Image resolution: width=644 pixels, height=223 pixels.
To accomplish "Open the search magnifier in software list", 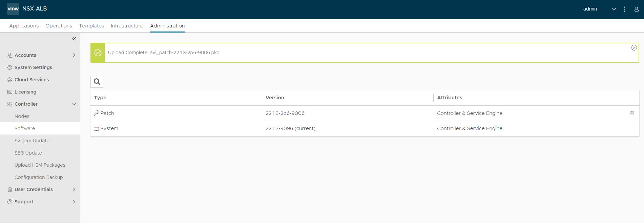I will [x=97, y=82].
